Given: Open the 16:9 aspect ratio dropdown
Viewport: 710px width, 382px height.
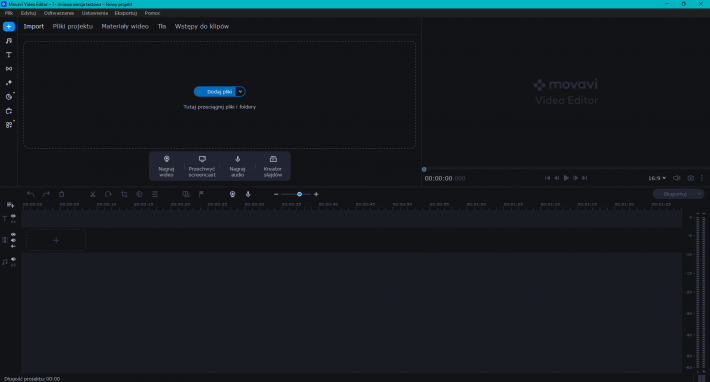Looking at the screenshot, I should click(x=657, y=178).
